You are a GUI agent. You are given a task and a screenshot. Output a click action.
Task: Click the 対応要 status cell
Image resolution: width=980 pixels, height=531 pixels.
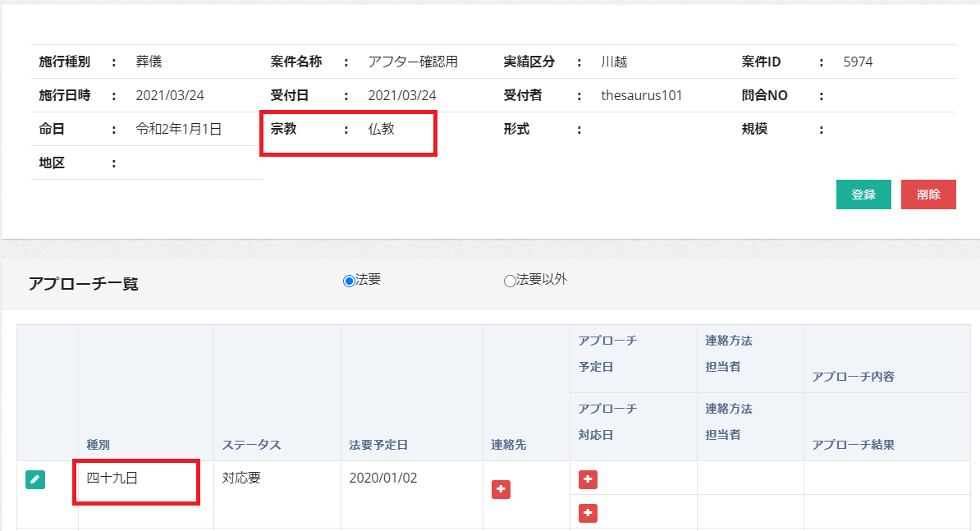pos(241,478)
